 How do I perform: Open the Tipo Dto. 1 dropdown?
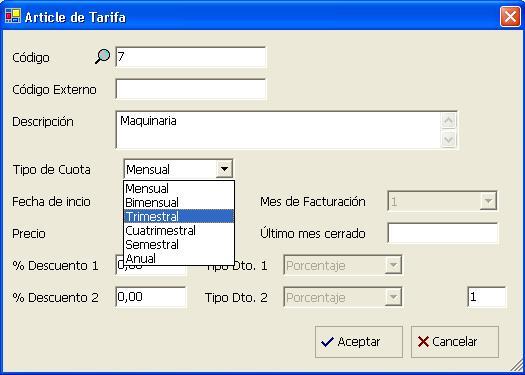click(393, 266)
